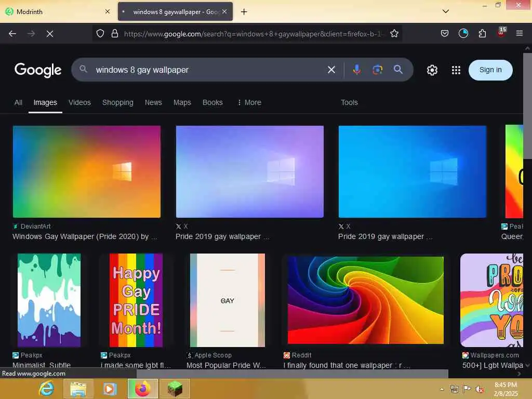
Task: Open the Firefox account circle icon
Action: click(463, 33)
